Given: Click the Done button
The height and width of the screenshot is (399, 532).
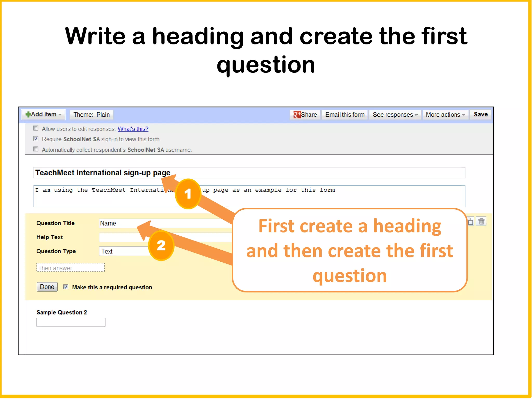Looking at the screenshot, I should pyautogui.click(x=47, y=287).
